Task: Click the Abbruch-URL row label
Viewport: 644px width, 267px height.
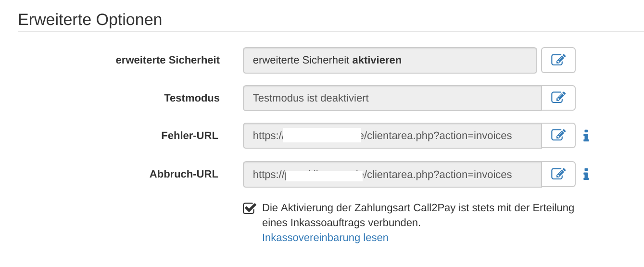Action: 184,174
